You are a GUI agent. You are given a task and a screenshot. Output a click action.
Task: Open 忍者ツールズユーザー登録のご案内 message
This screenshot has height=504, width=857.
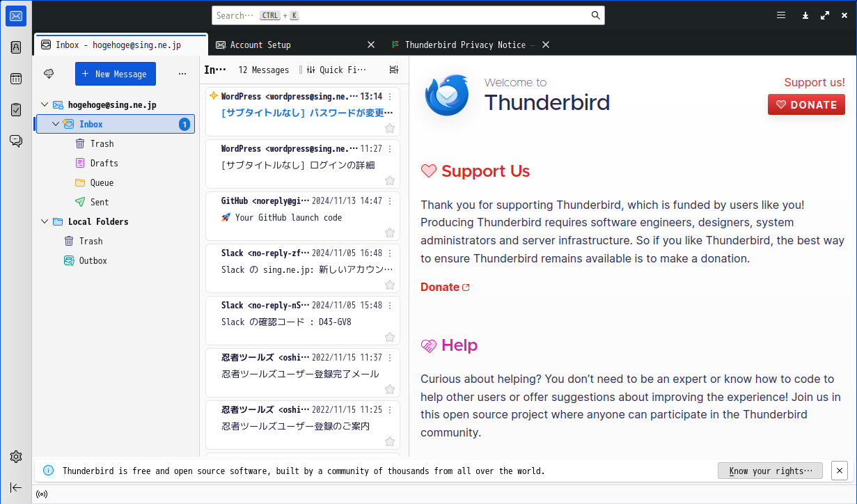303,425
